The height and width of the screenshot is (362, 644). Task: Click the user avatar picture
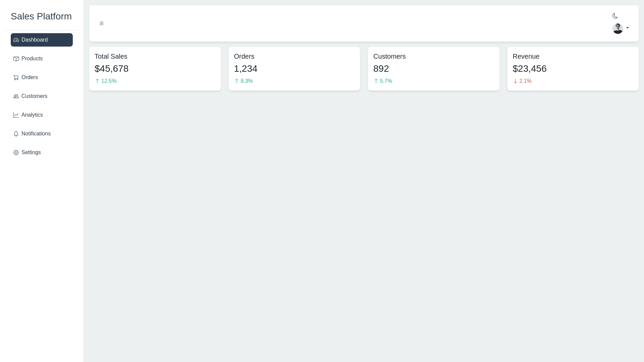(618, 28)
